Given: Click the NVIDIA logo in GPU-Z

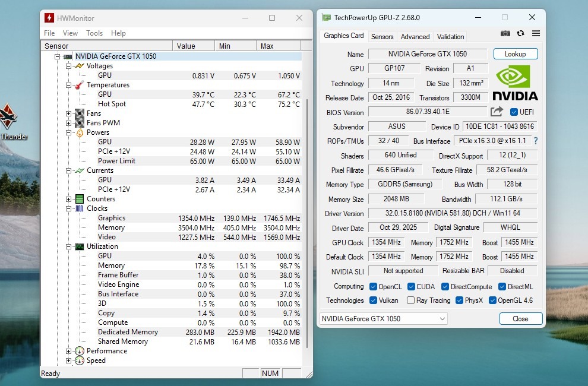Looking at the screenshot, I should tap(515, 83).
